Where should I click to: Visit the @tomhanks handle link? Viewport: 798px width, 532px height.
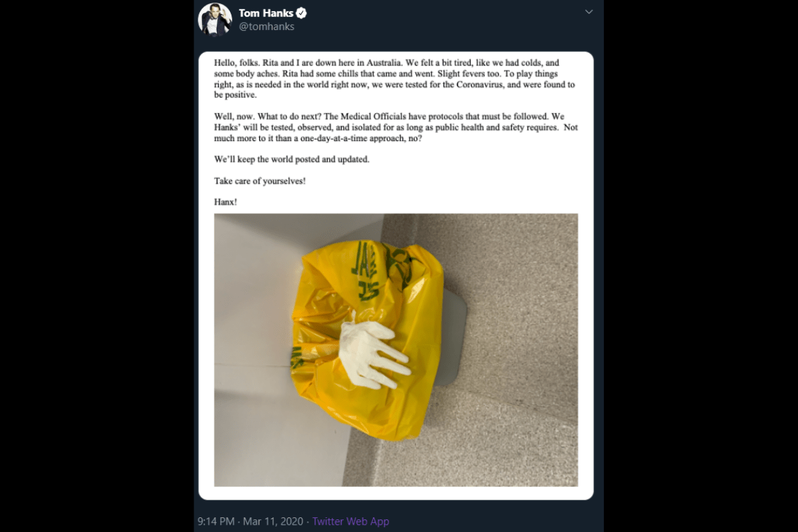[x=266, y=27]
